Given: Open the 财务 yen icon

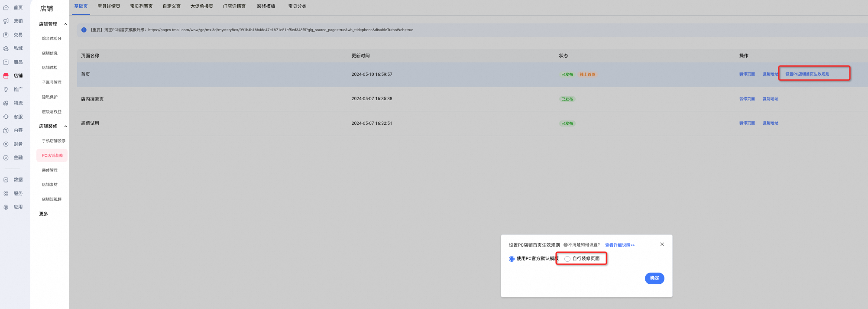Looking at the screenshot, I should pos(6,144).
